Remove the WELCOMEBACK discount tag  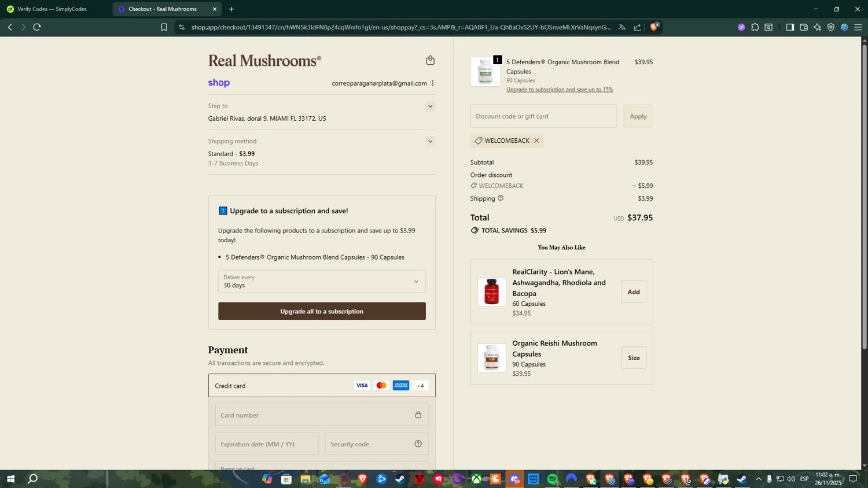pos(536,141)
